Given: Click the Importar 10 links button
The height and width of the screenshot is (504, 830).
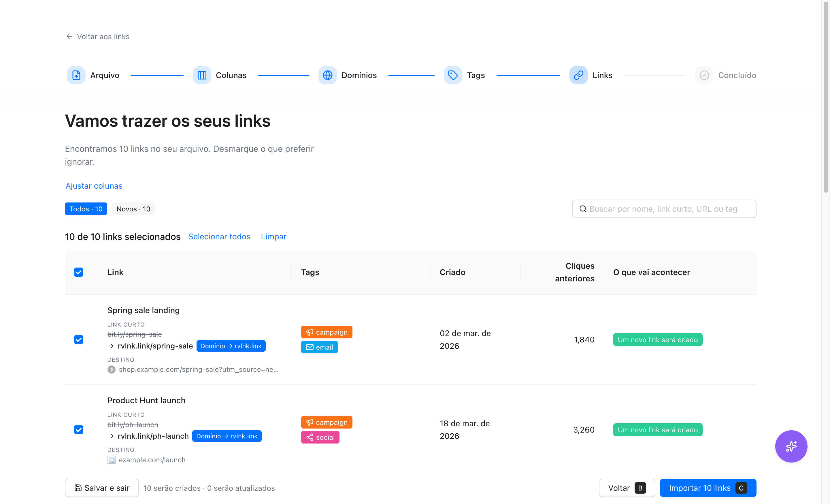Looking at the screenshot, I should [x=708, y=488].
